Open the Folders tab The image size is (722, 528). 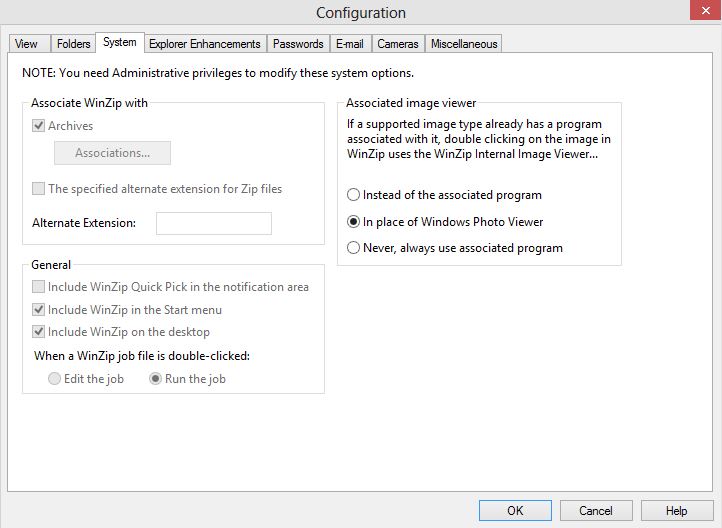point(73,44)
